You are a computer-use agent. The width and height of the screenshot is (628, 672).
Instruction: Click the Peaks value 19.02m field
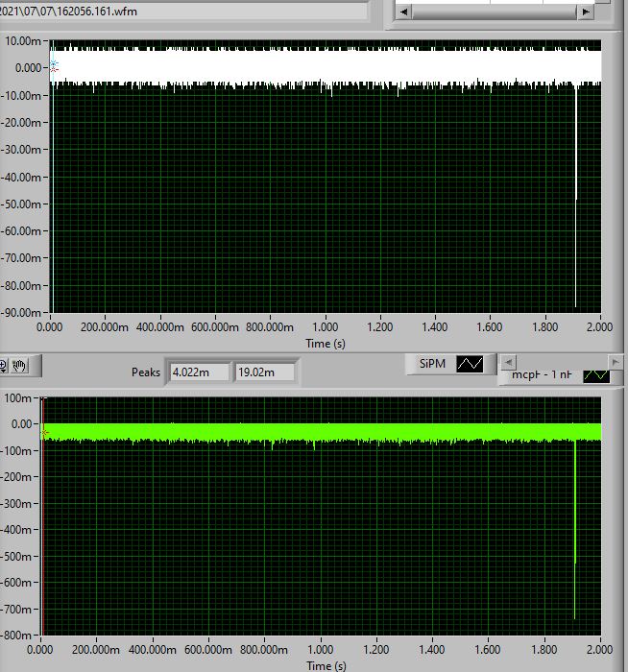(x=265, y=372)
